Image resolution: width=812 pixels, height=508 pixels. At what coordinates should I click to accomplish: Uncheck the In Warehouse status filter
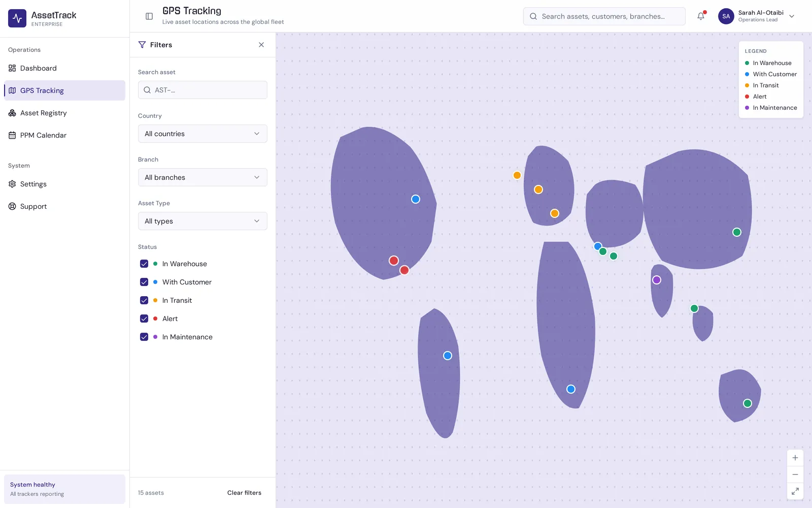144,264
